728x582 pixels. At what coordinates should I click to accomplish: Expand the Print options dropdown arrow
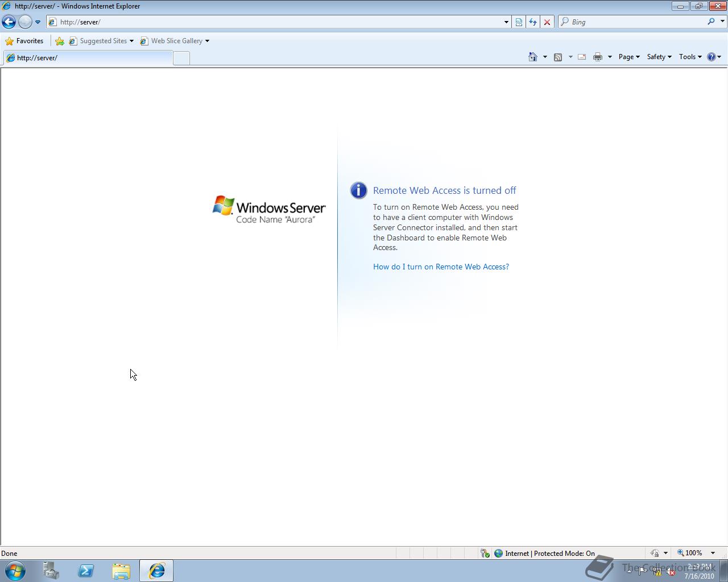(x=610, y=57)
